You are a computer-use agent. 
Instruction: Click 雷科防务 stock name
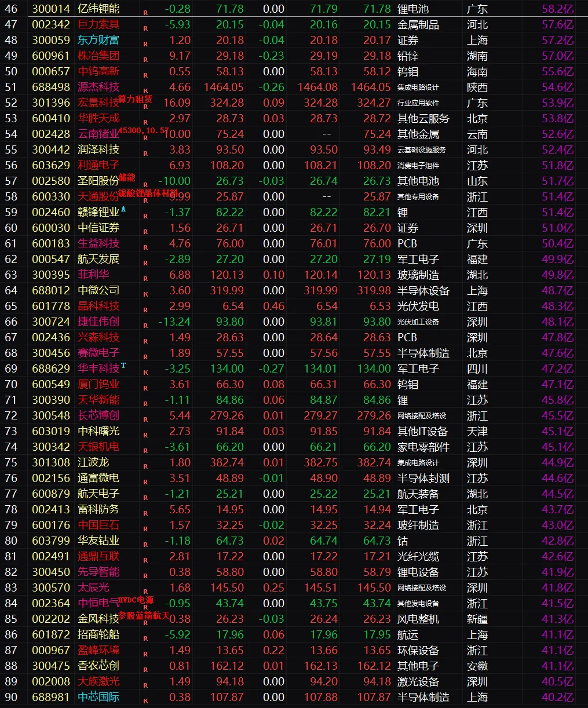pos(98,509)
